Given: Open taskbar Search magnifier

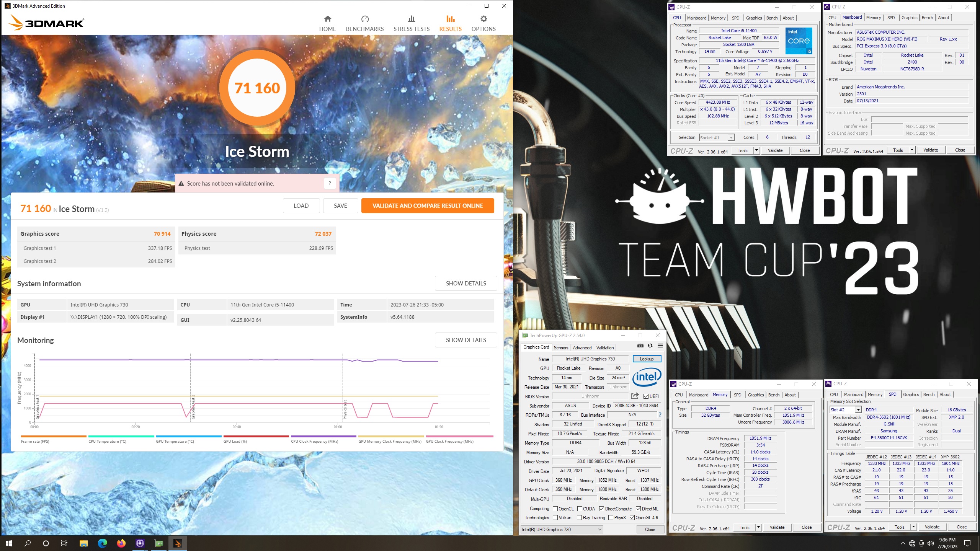Looking at the screenshot, I should point(28,543).
